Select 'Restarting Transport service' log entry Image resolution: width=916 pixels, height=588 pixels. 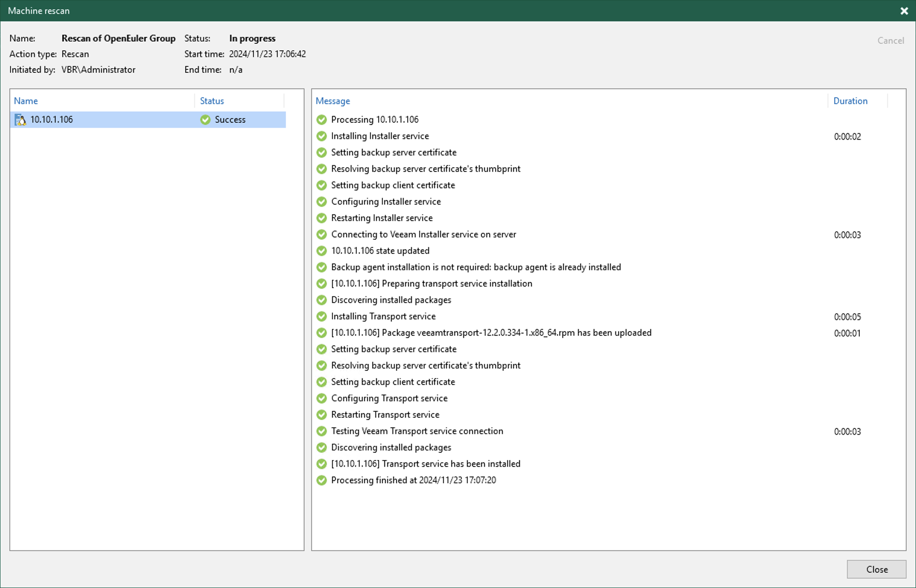coord(385,415)
